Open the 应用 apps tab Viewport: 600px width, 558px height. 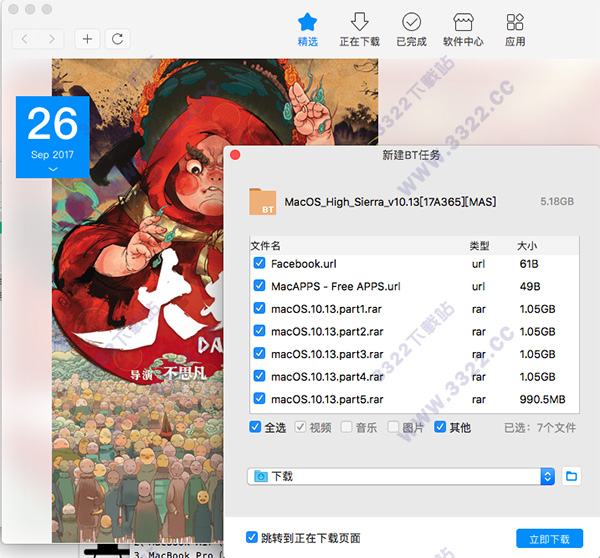(x=515, y=30)
